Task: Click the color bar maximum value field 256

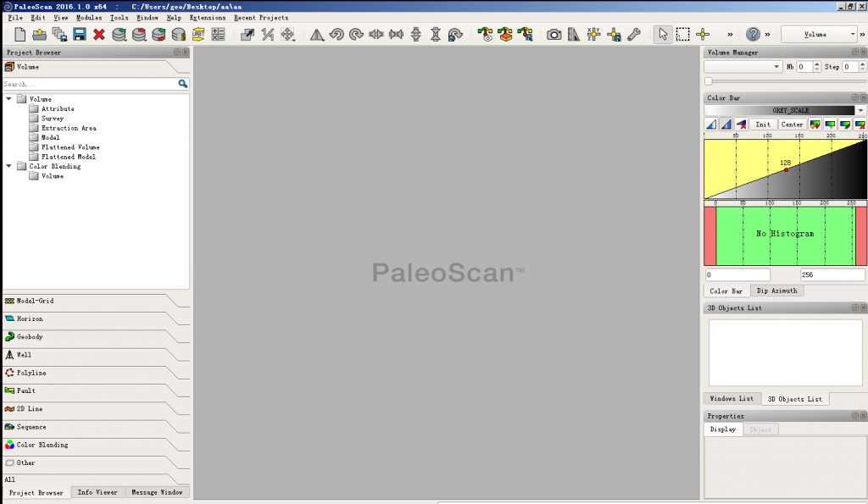Action: (832, 274)
